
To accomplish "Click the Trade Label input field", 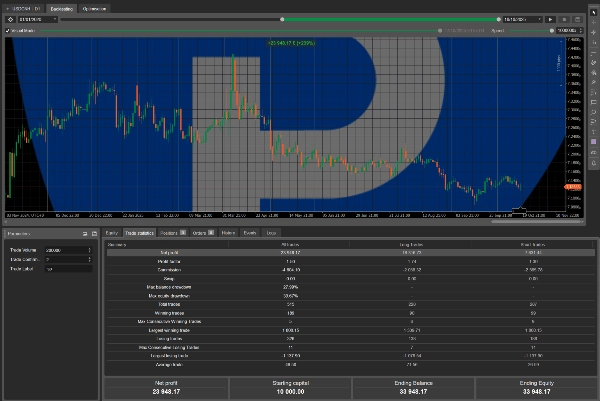I will point(68,269).
